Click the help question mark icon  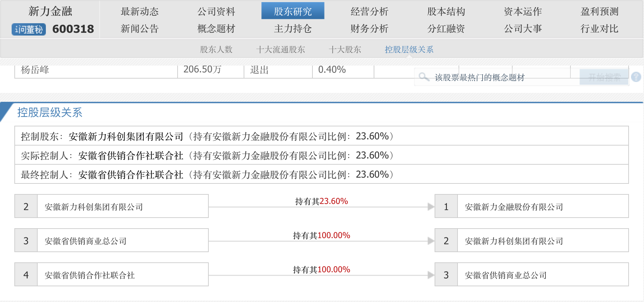coord(636,77)
